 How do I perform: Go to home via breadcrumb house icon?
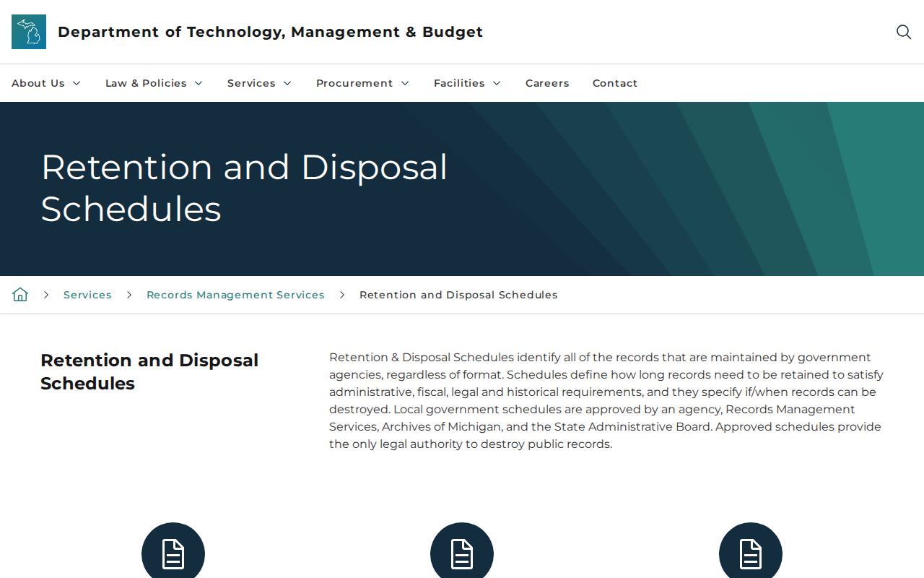(x=20, y=295)
